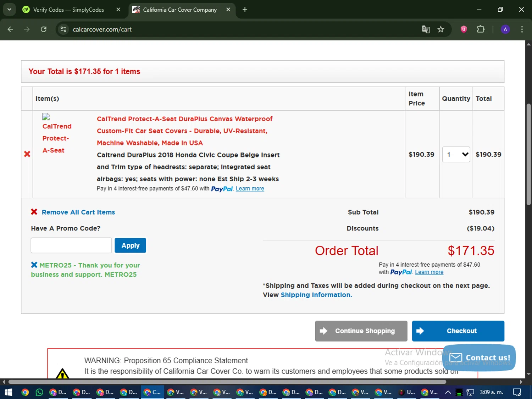Click the Have A Promo Code? label
The height and width of the screenshot is (399, 532).
tap(66, 228)
